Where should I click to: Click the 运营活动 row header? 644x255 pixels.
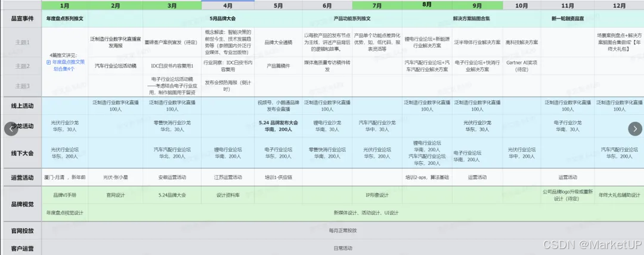(23, 177)
